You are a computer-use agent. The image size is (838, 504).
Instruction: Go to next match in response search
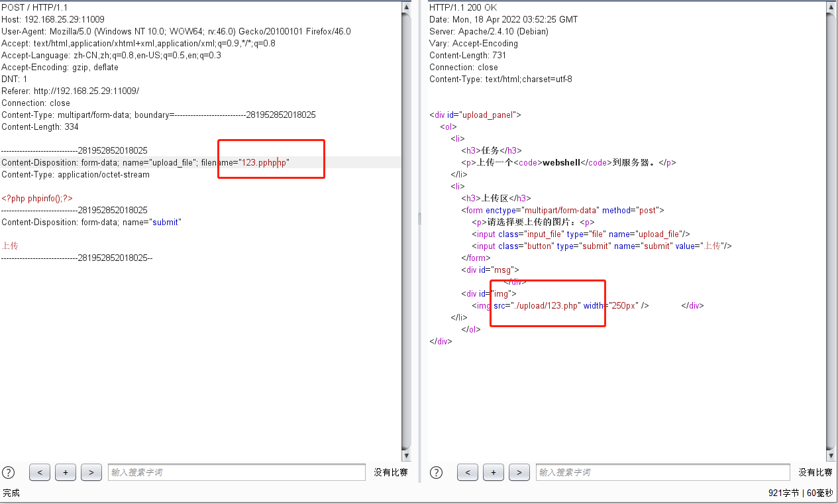[x=519, y=472]
